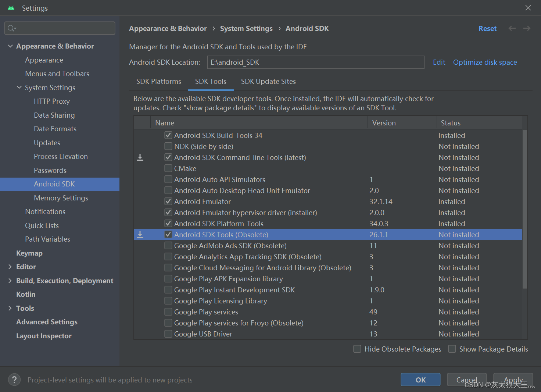Uncheck Android Emulator checkbox
This screenshot has height=392, width=541.
(x=168, y=202)
